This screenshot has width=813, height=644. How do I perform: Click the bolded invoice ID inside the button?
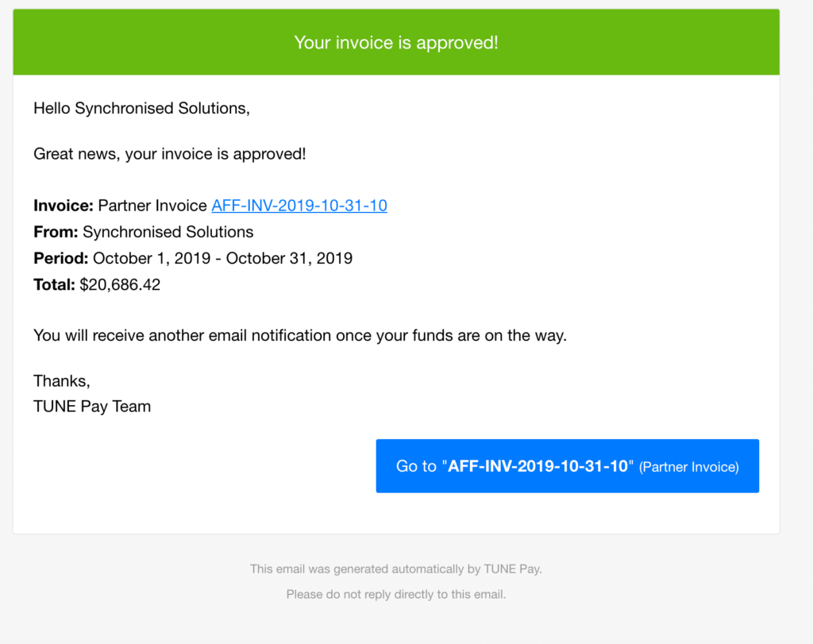point(539,466)
